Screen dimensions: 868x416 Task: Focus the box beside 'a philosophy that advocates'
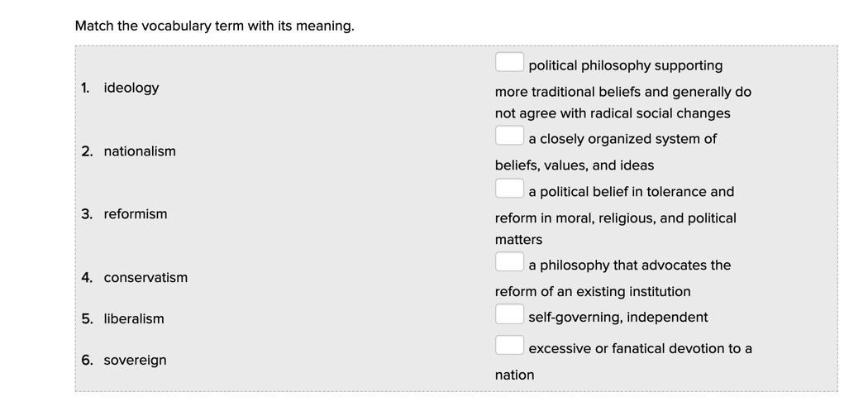509,262
